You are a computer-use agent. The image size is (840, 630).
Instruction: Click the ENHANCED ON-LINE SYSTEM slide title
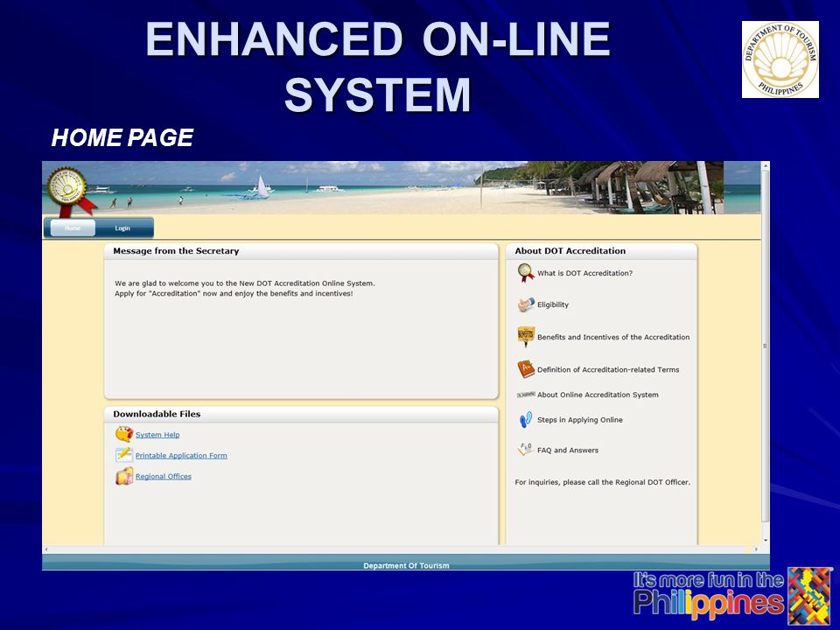[x=378, y=66]
